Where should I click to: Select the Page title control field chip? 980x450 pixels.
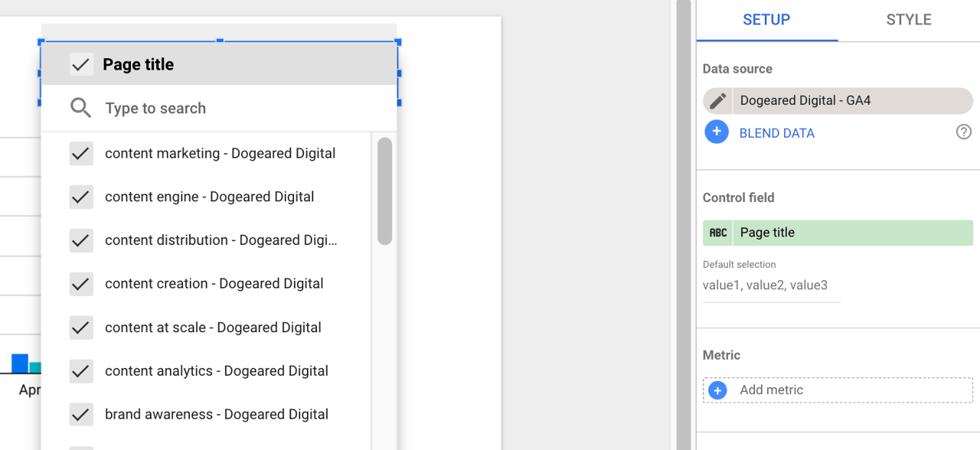(838, 233)
